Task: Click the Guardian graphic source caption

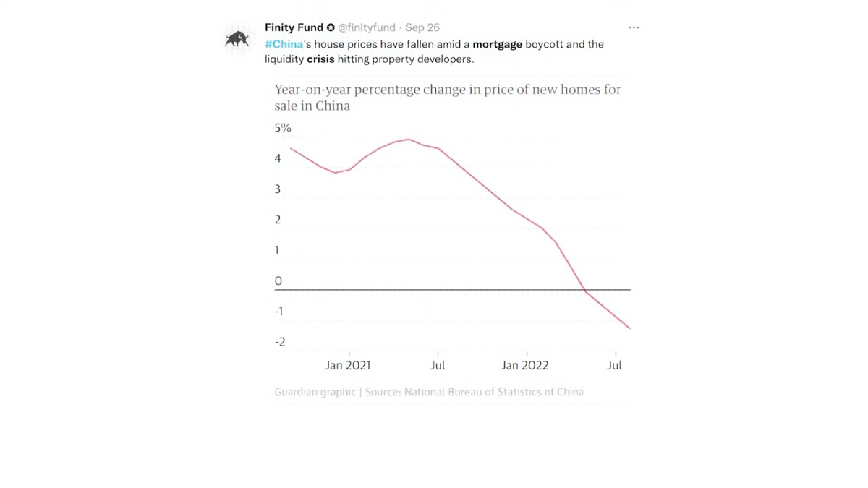Action: (x=429, y=392)
